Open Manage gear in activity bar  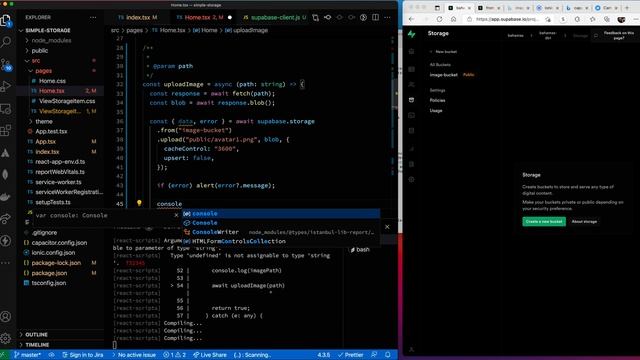click(x=6, y=338)
